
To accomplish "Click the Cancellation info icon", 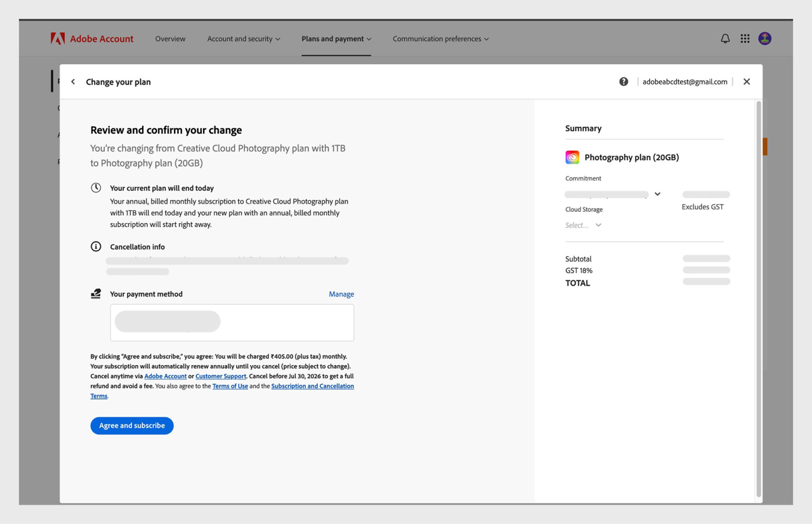I will [x=96, y=246].
